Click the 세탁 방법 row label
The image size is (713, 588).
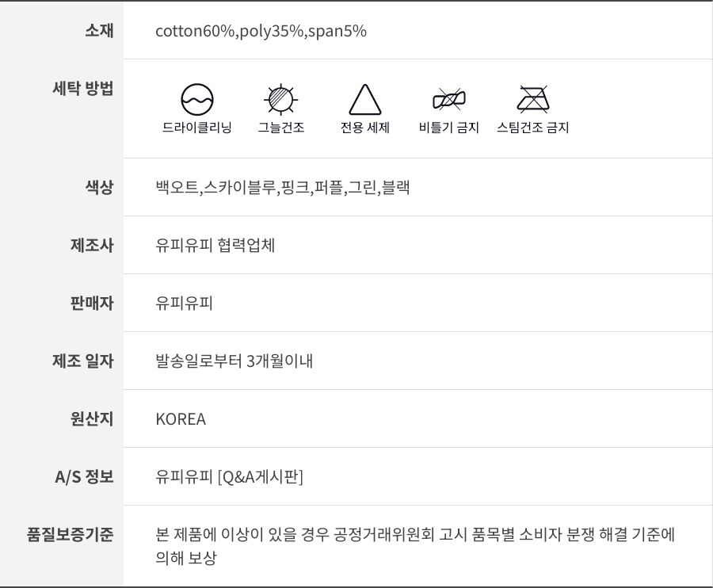click(82, 88)
